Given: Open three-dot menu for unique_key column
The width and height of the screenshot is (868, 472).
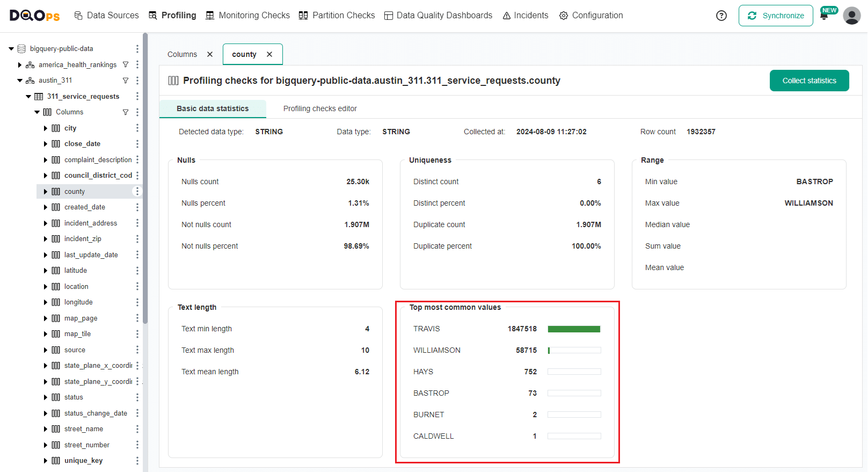Looking at the screenshot, I should pyautogui.click(x=137, y=461).
